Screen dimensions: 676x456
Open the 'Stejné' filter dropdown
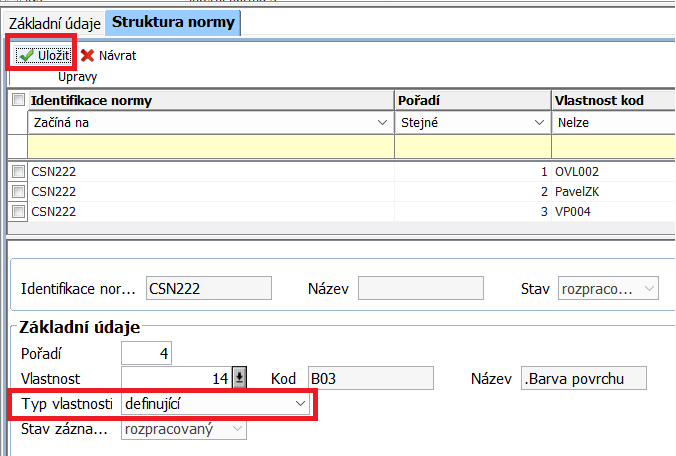(538, 123)
